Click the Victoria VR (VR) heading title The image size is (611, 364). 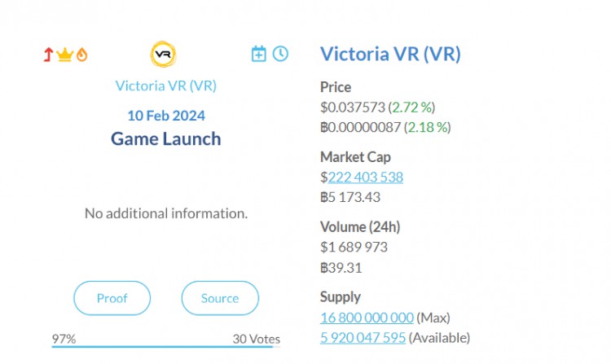click(x=390, y=54)
